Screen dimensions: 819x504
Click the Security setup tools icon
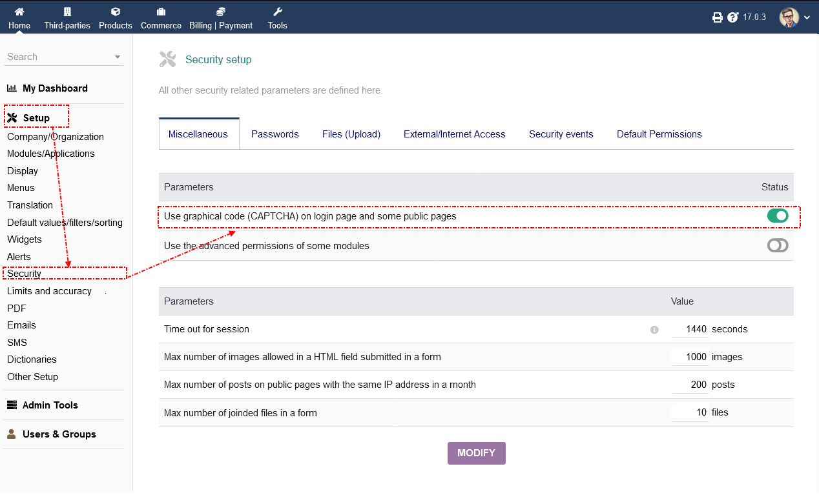(167, 59)
